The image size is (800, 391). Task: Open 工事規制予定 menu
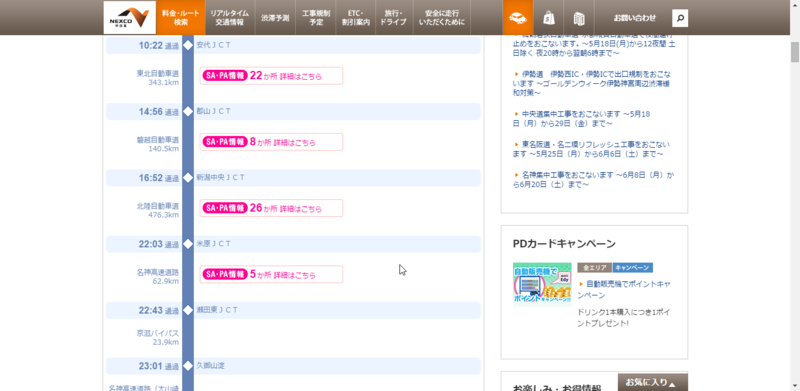(316, 17)
